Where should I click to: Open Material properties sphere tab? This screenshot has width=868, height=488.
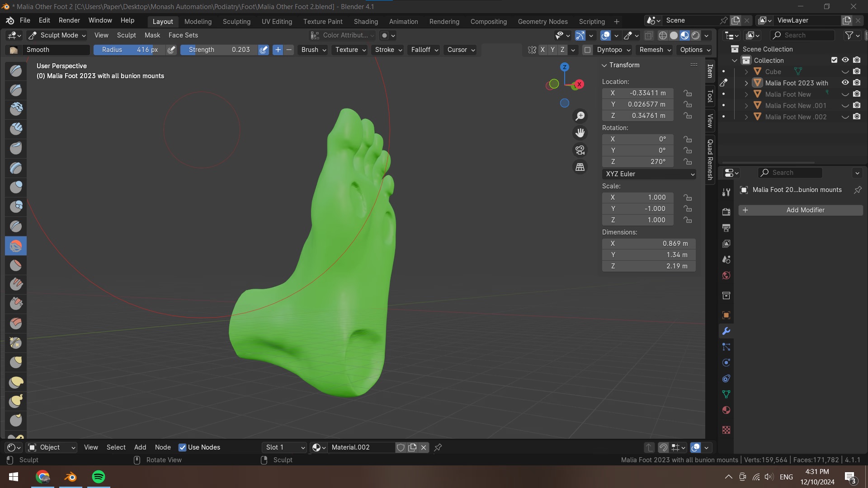(726, 410)
